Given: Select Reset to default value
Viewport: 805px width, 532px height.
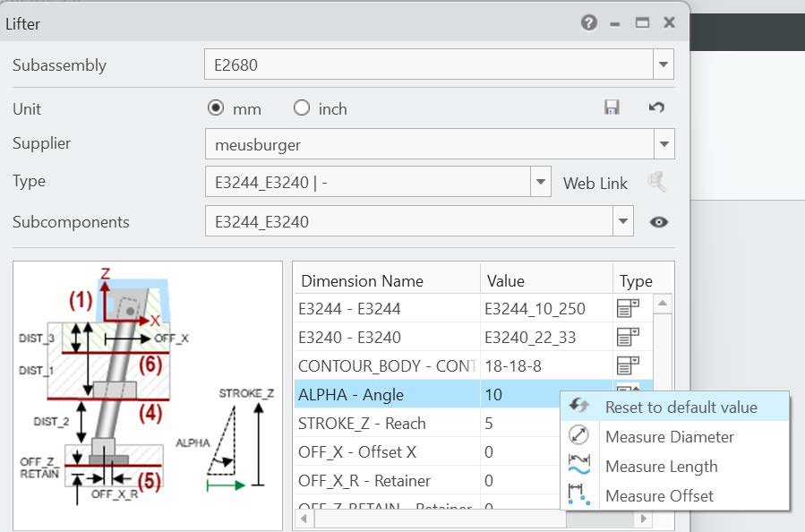Looking at the screenshot, I should [681, 408].
